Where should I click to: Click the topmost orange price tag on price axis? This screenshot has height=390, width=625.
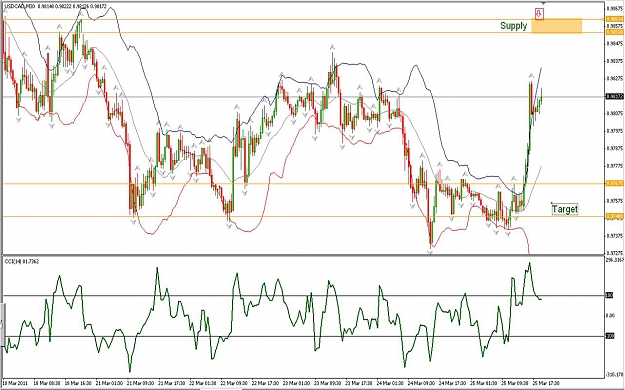click(x=614, y=19)
